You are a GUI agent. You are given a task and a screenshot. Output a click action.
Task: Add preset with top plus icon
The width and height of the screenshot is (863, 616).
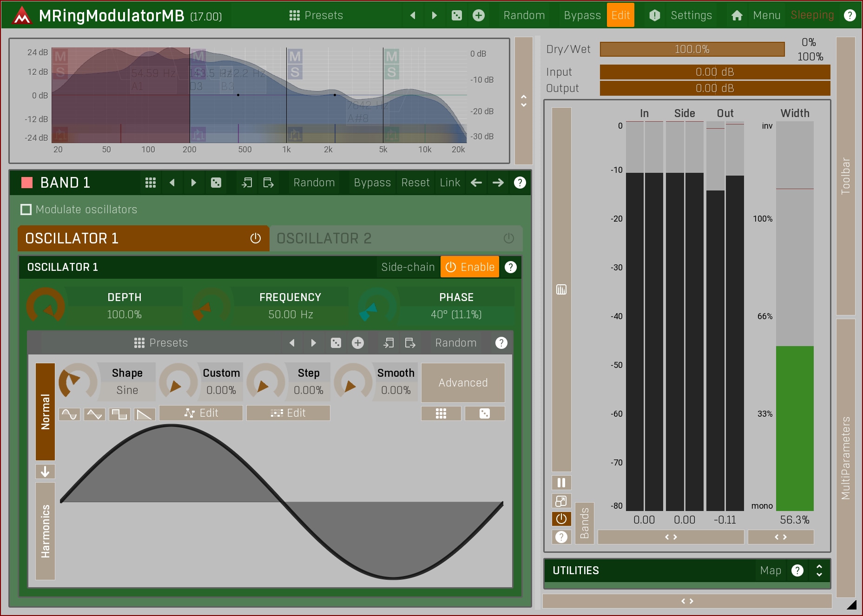coord(478,15)
